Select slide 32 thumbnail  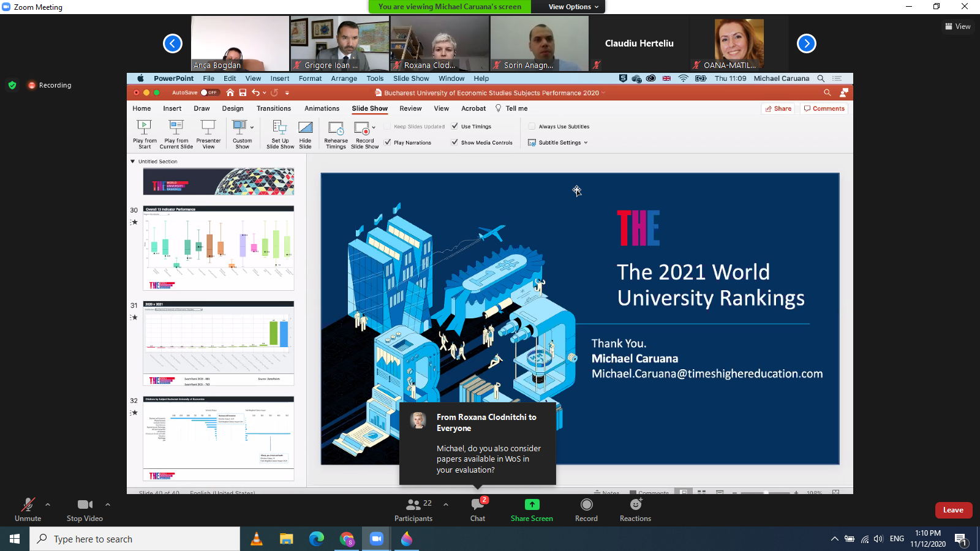pyautogui.click(x=219, y=438)
